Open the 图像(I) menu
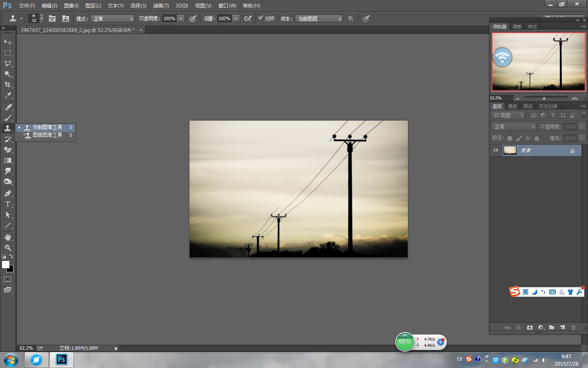Image resolution: width=588 pixels, height=368 pixels. coord(71,6)
